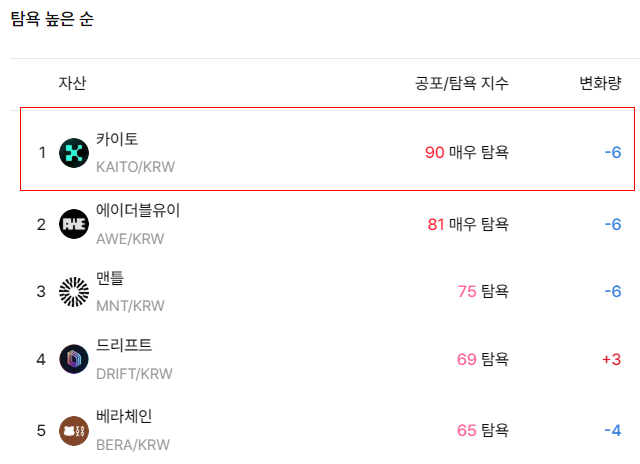The image size is (640, 464).
Task: Click the DRIFT coin logo icon
Action: [74, 359]
